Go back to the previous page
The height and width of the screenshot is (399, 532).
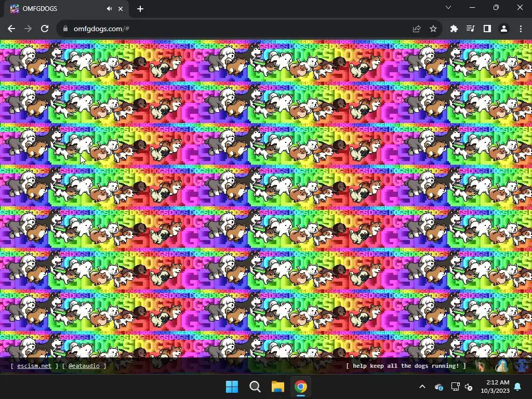11,29
